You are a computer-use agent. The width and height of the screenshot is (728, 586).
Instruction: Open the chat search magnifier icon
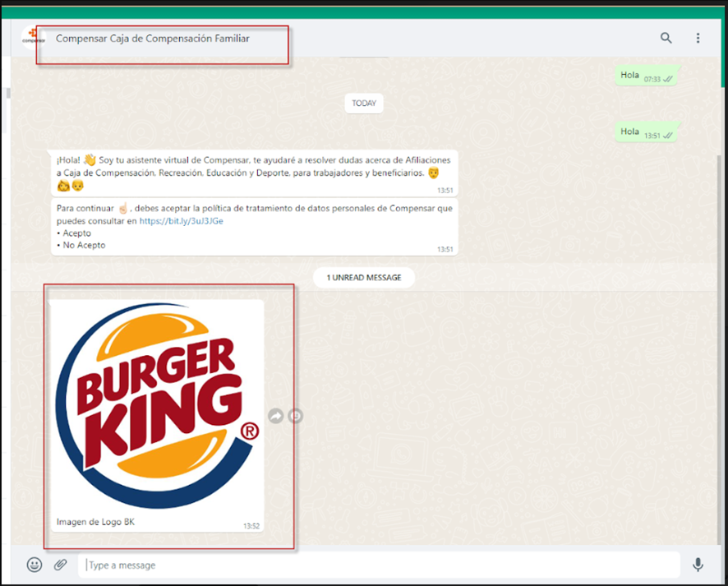666,38
